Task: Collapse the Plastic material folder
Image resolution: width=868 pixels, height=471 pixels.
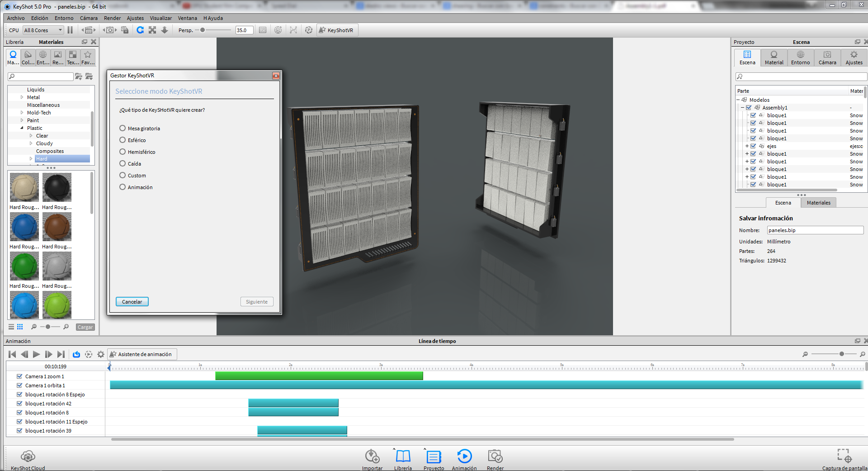Action: 22,128
